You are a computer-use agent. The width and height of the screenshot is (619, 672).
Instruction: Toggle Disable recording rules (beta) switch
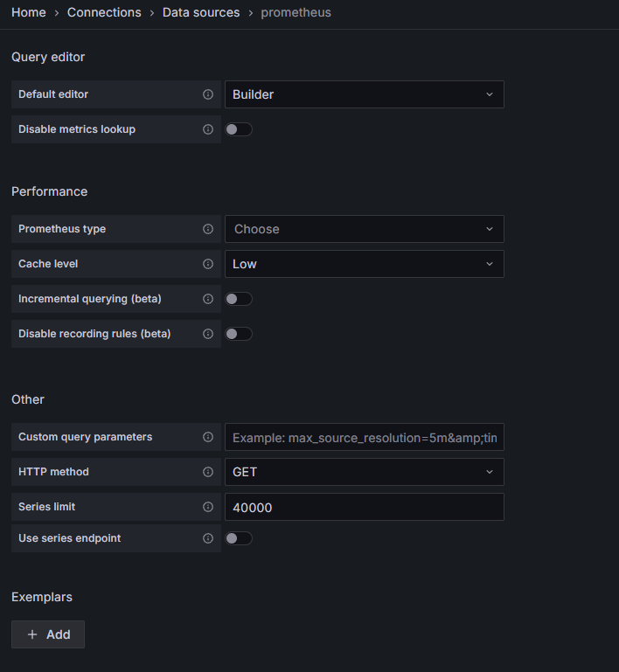(x=239, y=334)
